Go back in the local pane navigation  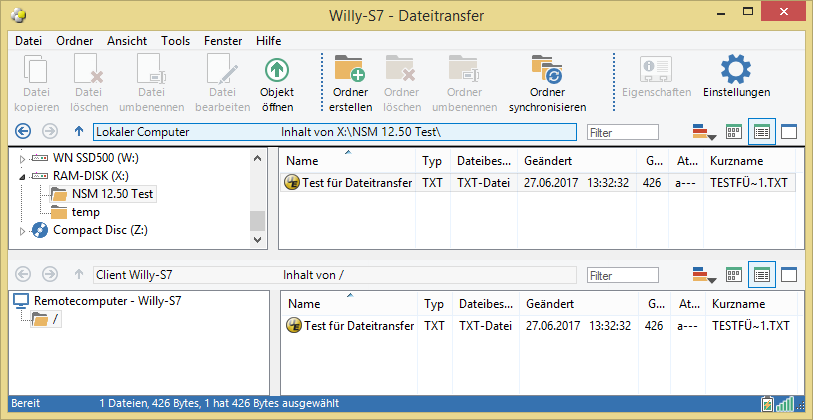[x=24, y=131]
